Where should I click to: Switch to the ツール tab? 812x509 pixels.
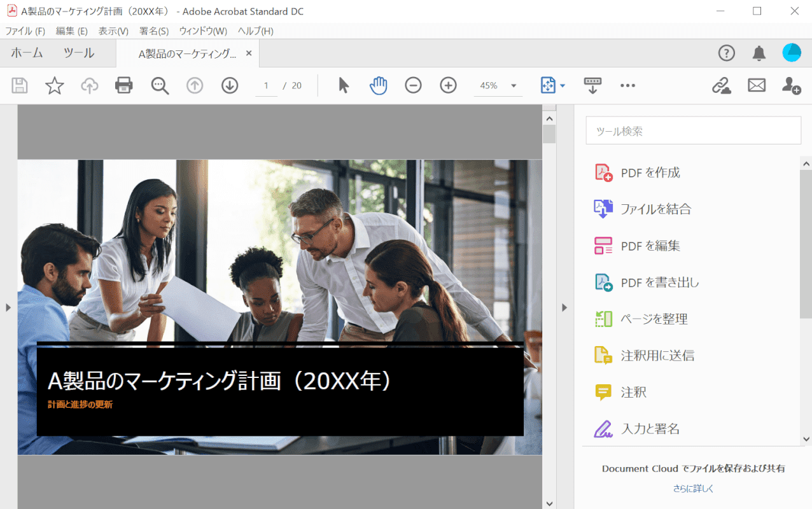[x=79, y=53]
